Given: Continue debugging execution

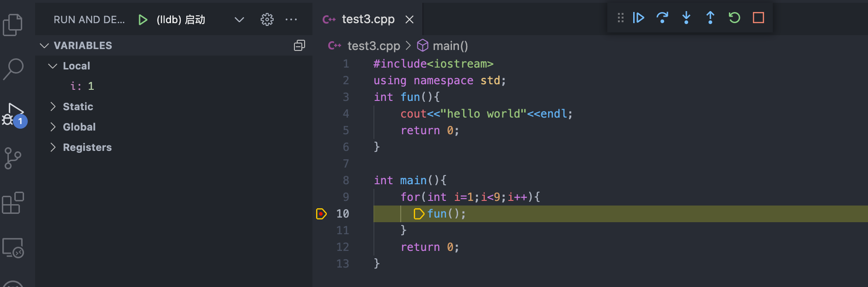Looking at the screenshot, I should [638, 18].
